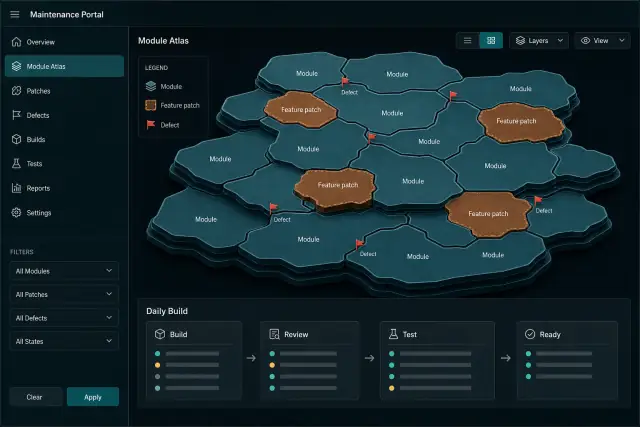This screenshot has width=640, height=427.
Task: Select the top-left Feature patch region
Action: click(301, 109)
